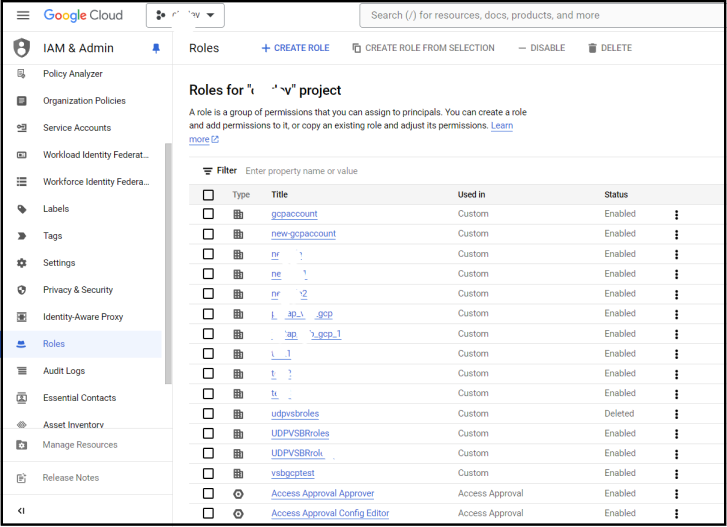Image resolution: width=727 pixels, height=527 pixels.
Task: Open the three-dot menu for gcpaccount row
Action: [x=676, y=214]
